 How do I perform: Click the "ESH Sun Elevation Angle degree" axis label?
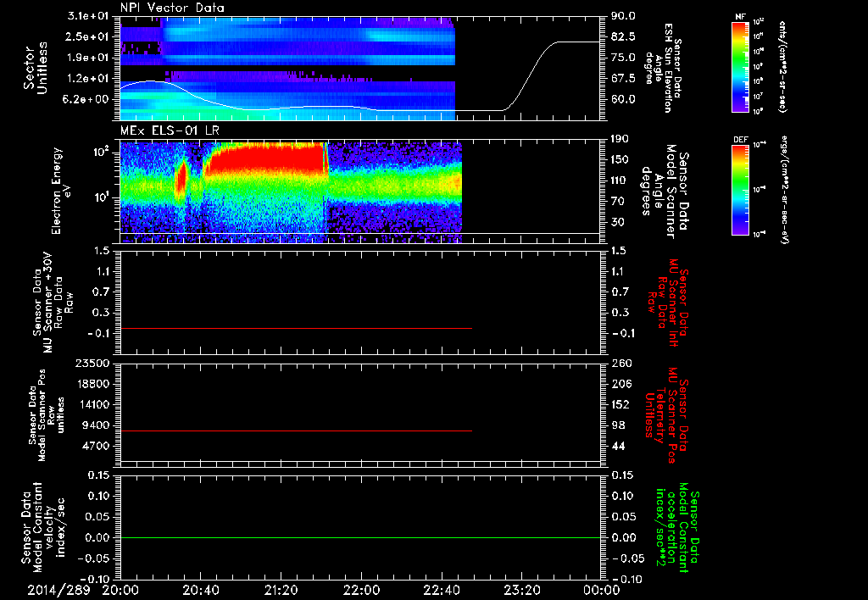click(663, 68)
